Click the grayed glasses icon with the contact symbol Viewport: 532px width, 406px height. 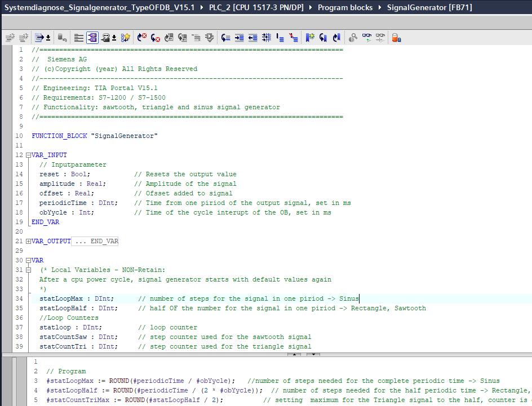(x=380, y=38)
